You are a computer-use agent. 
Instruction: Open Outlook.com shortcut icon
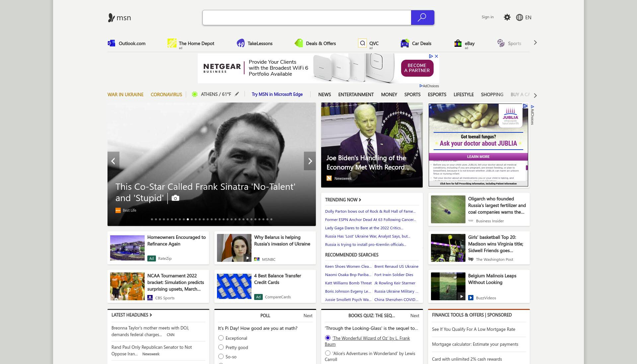(x=111, y=43)
